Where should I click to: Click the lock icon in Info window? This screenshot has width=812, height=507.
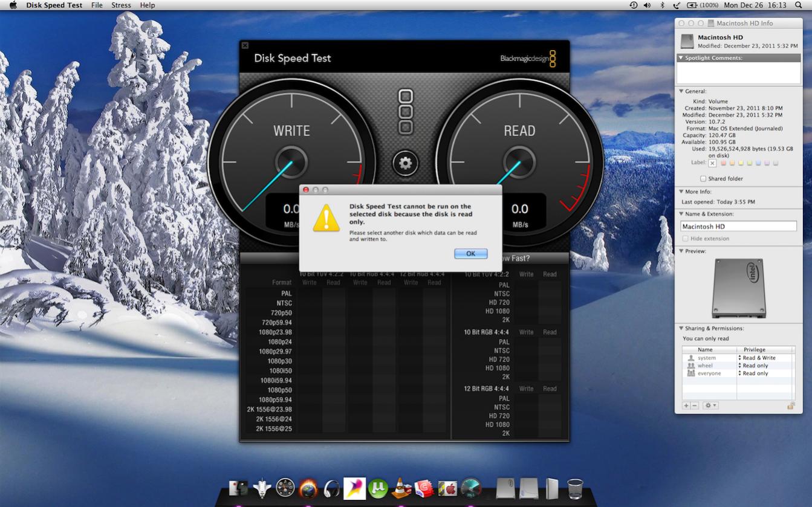pyautogui.click(x=791, y=405)
